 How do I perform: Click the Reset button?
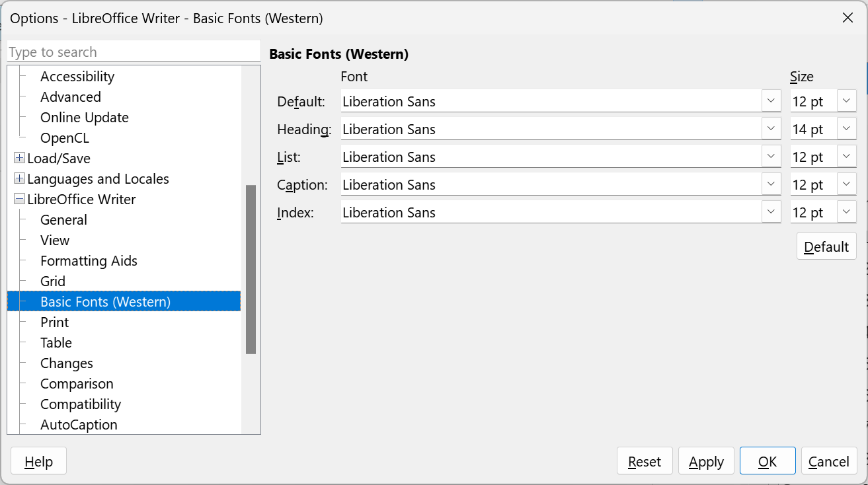click(645, 461)
